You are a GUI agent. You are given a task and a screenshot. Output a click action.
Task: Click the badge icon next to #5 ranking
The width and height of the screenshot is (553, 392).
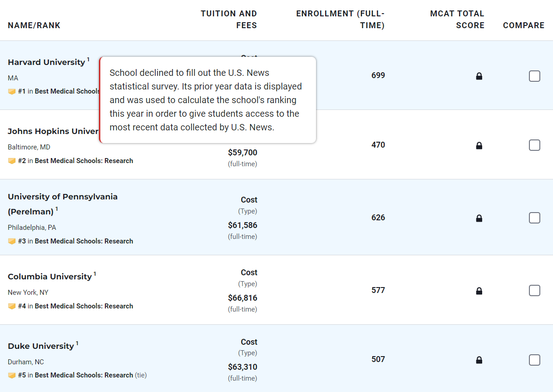click(x=12, y=375)
